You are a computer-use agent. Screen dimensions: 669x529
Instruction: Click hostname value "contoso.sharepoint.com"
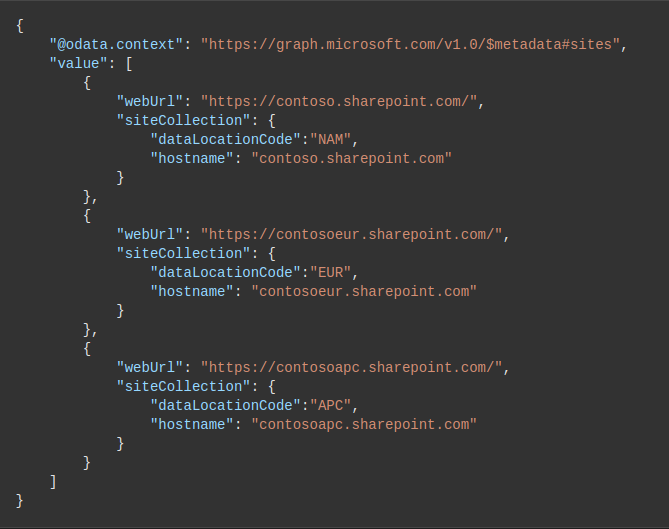click(352, 159)
